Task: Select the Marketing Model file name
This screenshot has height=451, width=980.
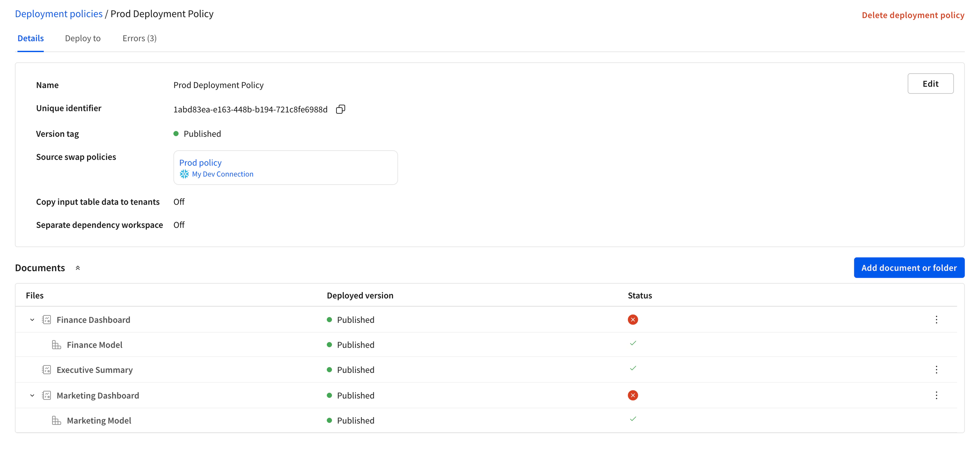Action: pos(99,421)
